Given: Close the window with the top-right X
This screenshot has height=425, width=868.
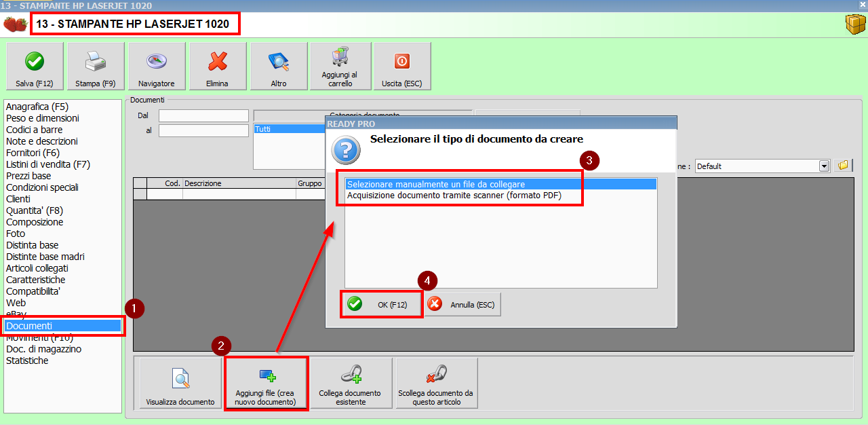Looking at the screenshot, I should coord(863,5).
